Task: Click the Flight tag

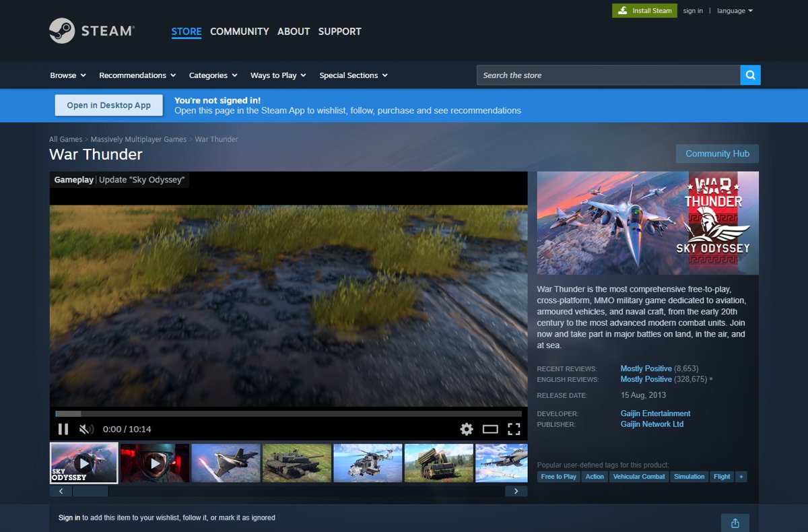Action: 722,476
